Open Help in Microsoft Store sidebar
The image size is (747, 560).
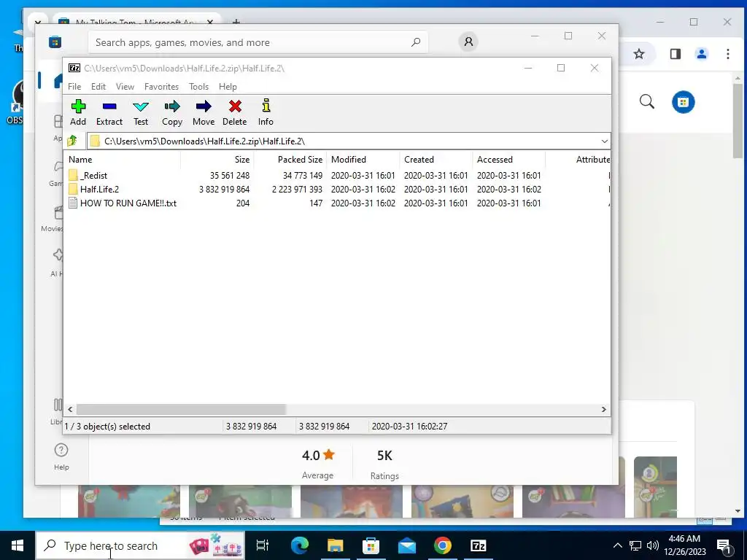point(61,456)
